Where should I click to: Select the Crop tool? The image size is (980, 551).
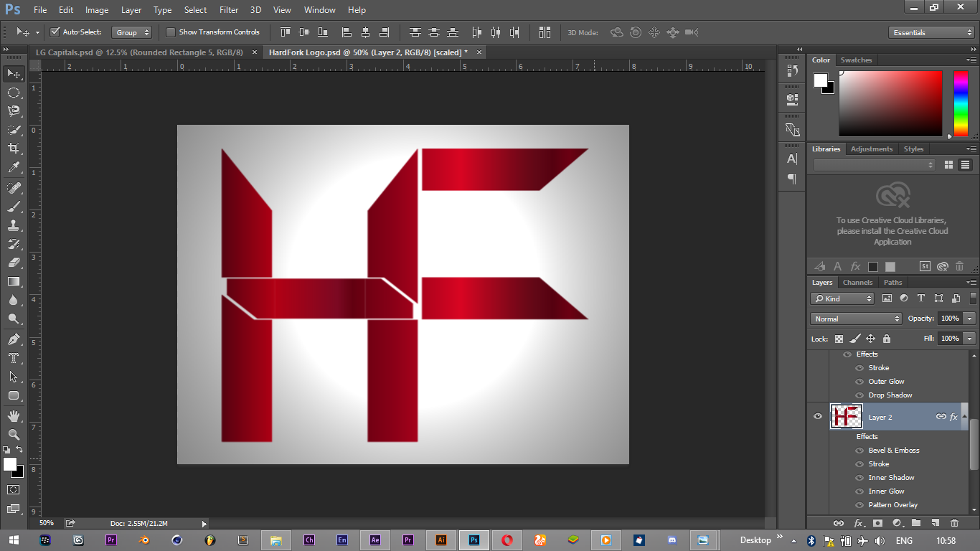14,149
